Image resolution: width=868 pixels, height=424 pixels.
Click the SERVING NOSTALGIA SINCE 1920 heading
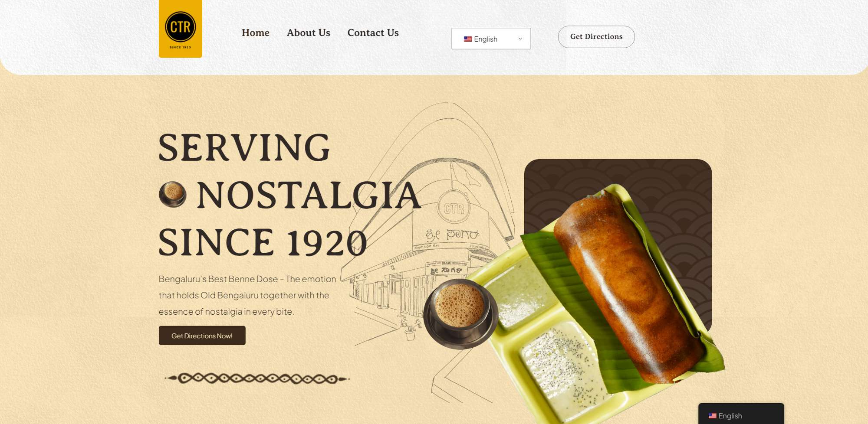pos(290,195)
